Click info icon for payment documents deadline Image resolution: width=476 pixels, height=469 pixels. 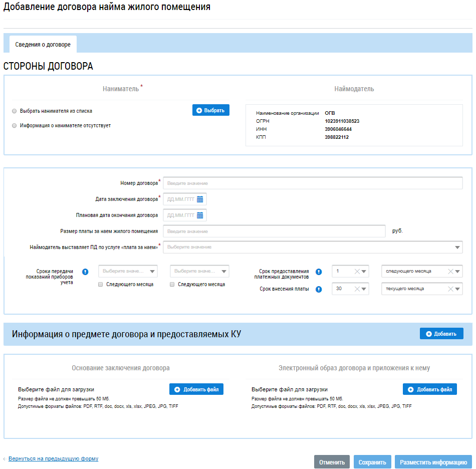(319, 272)
